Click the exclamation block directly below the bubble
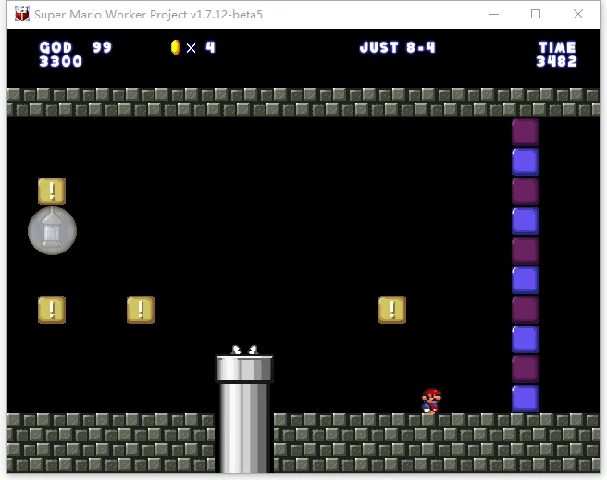Image resolution: width=607 pixels, height=480 pixels. tap(52, 310)
